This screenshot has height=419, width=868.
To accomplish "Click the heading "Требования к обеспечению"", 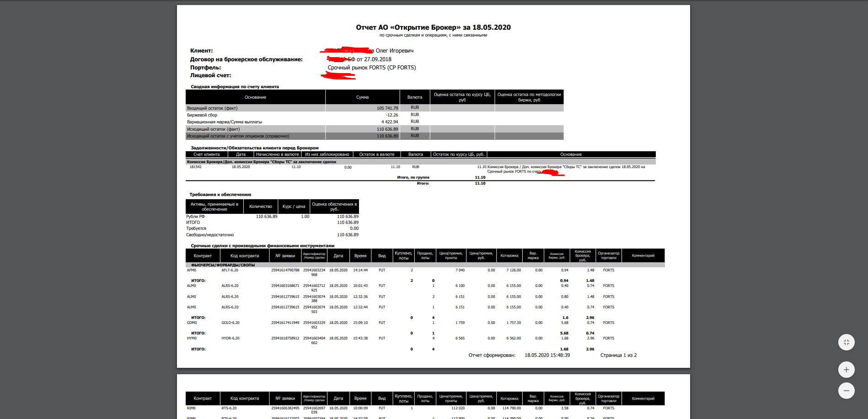I will [x=220, y=195].
